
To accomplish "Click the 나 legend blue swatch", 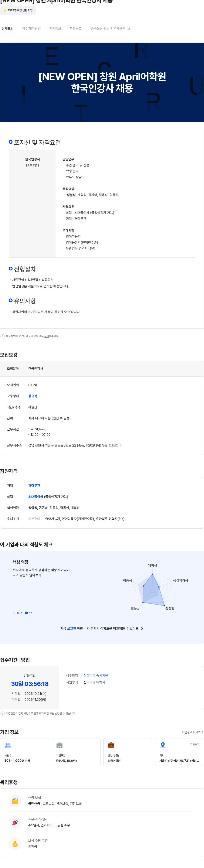I will 26,613.
